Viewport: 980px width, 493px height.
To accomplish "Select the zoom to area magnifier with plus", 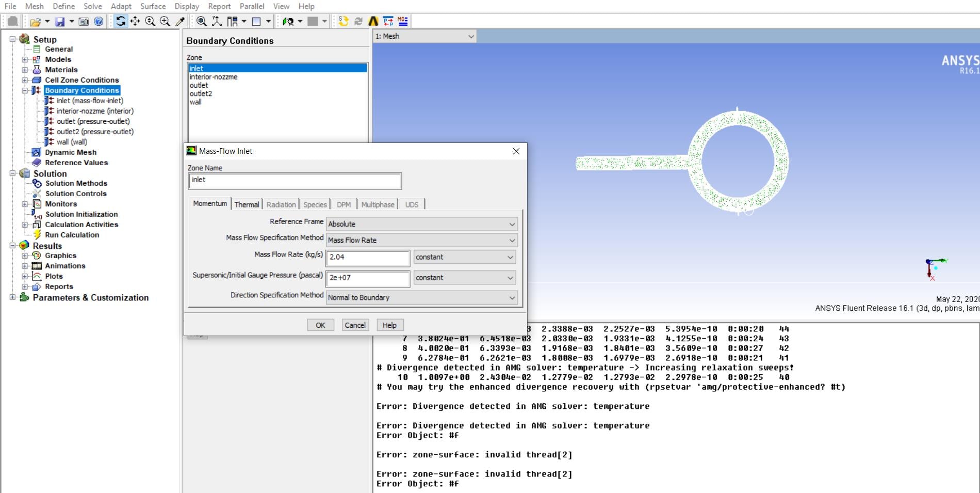I will coord(165,21).
